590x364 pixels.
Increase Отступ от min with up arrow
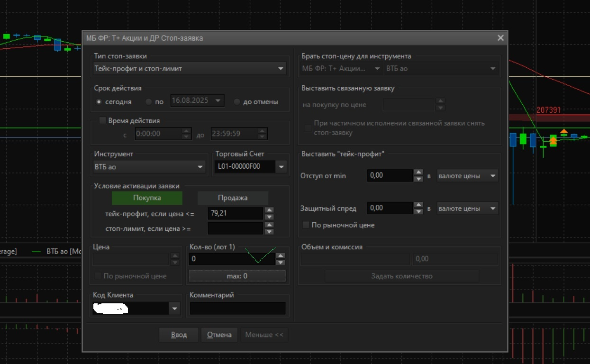(418, 173)
